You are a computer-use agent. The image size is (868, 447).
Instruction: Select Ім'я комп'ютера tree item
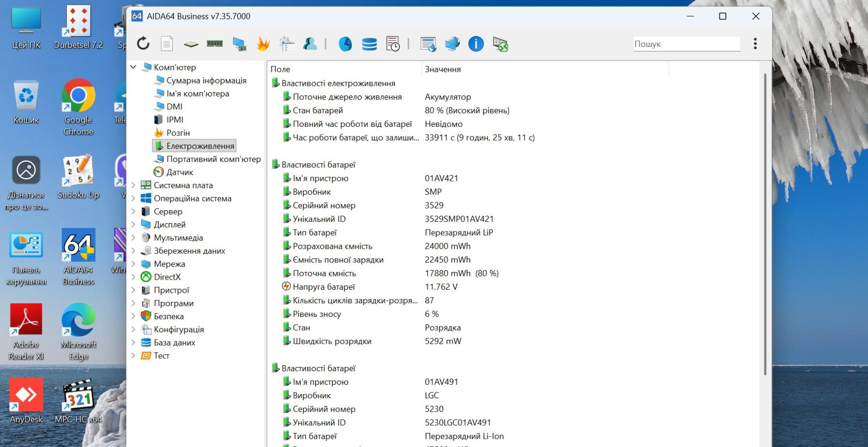pos(198,94)
